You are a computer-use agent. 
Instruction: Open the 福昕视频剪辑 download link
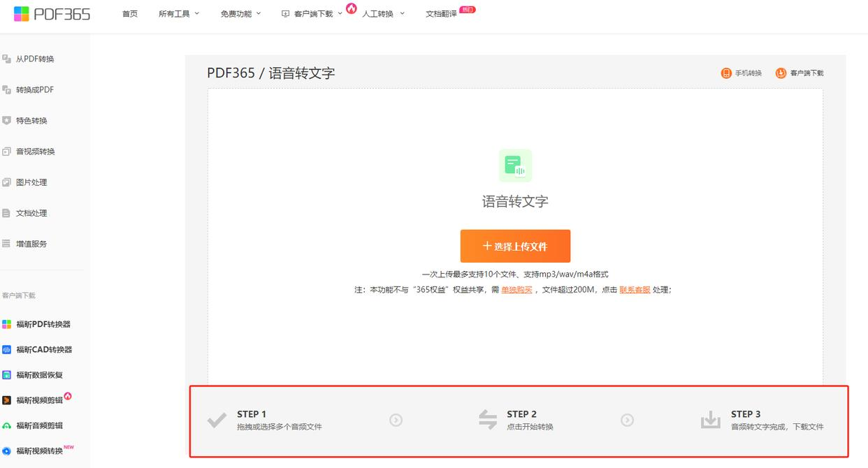tap(39, 400)
